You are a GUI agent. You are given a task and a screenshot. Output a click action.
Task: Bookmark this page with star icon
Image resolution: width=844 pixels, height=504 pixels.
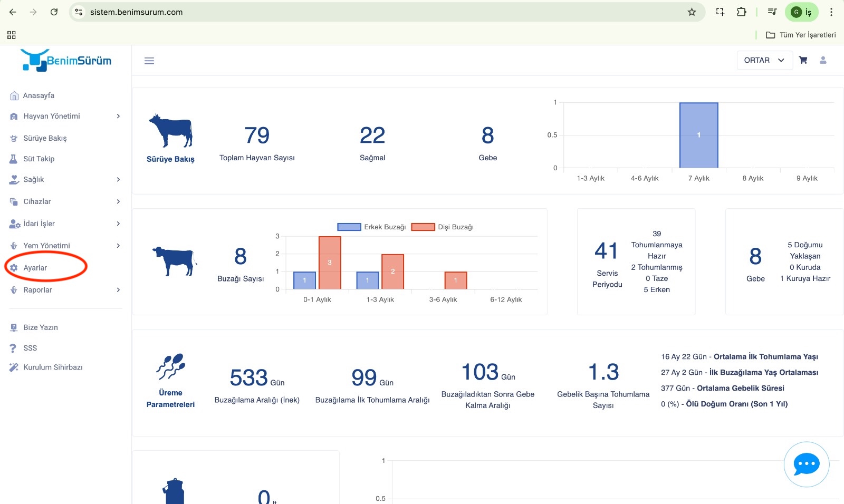(x=692, y=12)
